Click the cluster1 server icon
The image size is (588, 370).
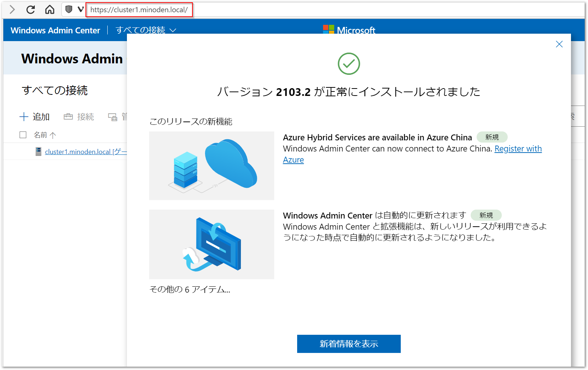[x=38, y=151]
